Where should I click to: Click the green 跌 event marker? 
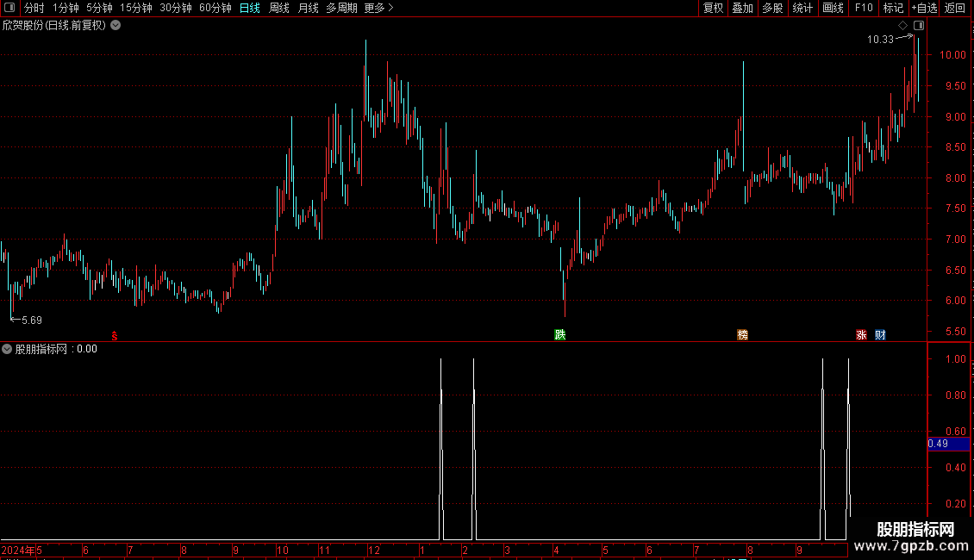coord(559,335)
